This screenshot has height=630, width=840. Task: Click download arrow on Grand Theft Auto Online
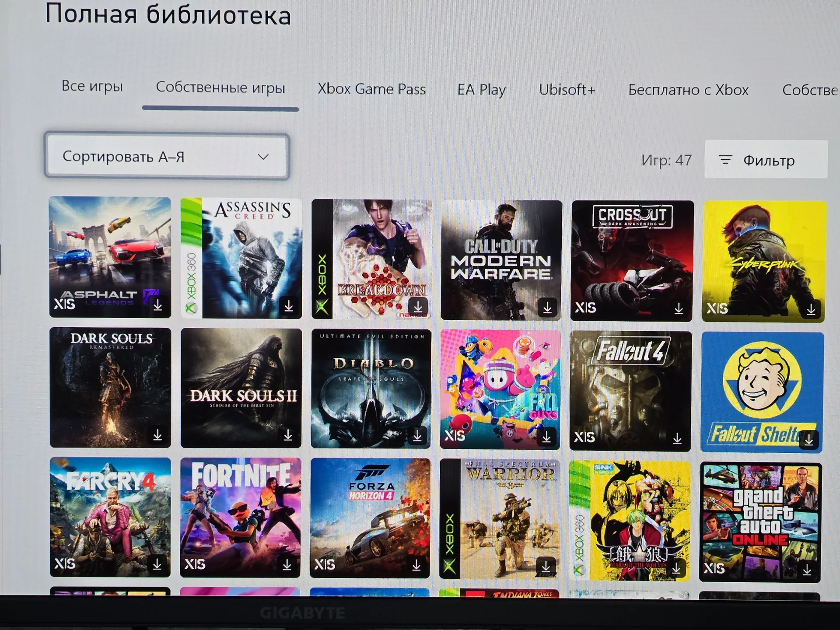pos(807,570)
